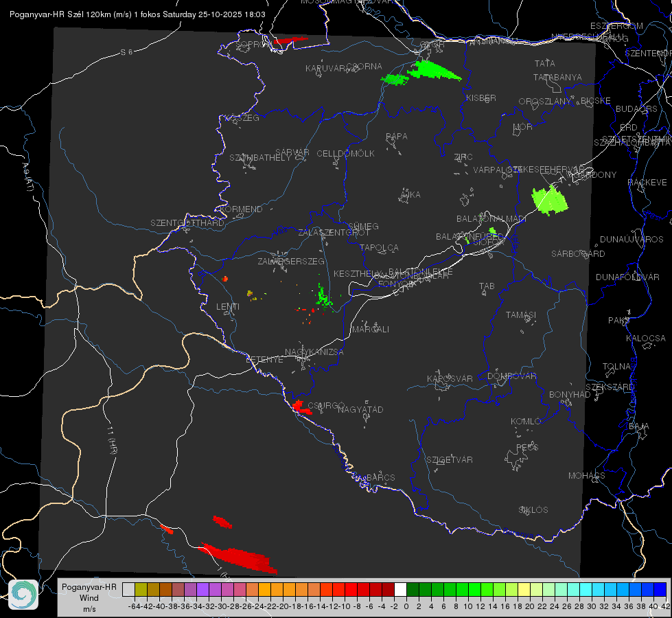Click the MÓR town label
This screenshot has height=618, width=672.
point(523,126)
